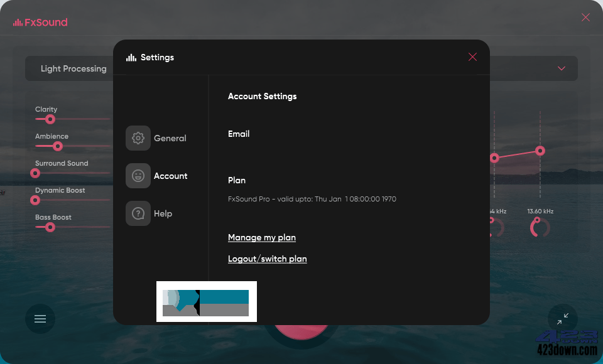Screen dimensions: 603x364
Task: Click the 13.60 kHz frequency knob
Action: coord(540,227)
